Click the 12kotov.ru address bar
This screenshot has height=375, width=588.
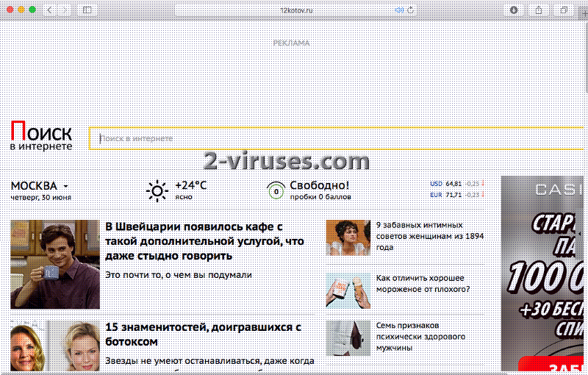click(294, 10)
